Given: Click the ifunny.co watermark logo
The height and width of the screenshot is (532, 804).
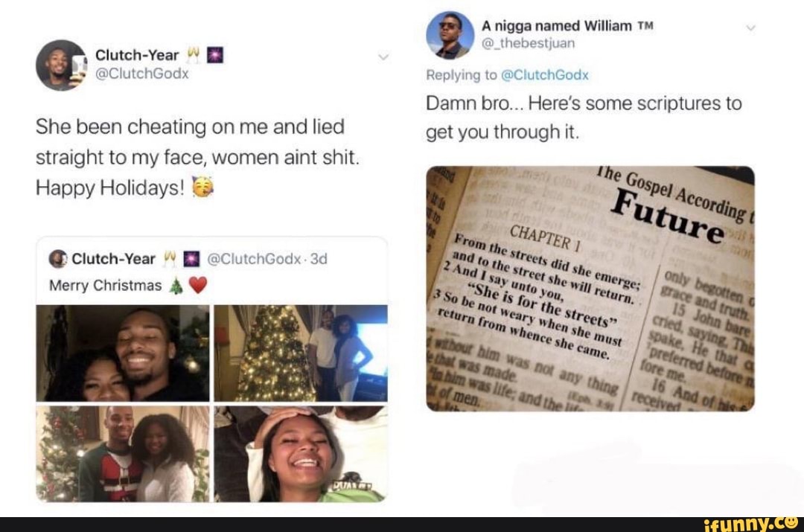Looking at the screenshot, I should (x=750, y=525).
